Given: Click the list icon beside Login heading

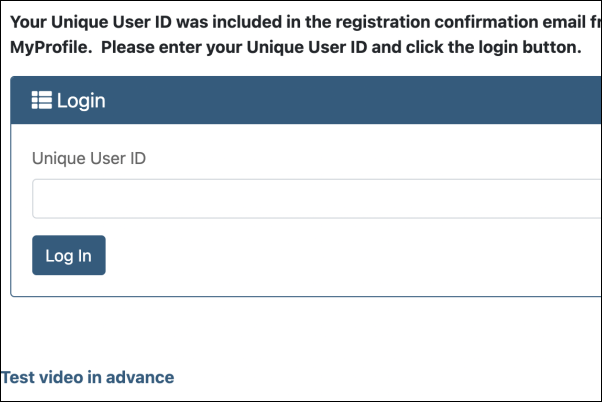Looking at the screenshot, I should click(x=41, y=100).
